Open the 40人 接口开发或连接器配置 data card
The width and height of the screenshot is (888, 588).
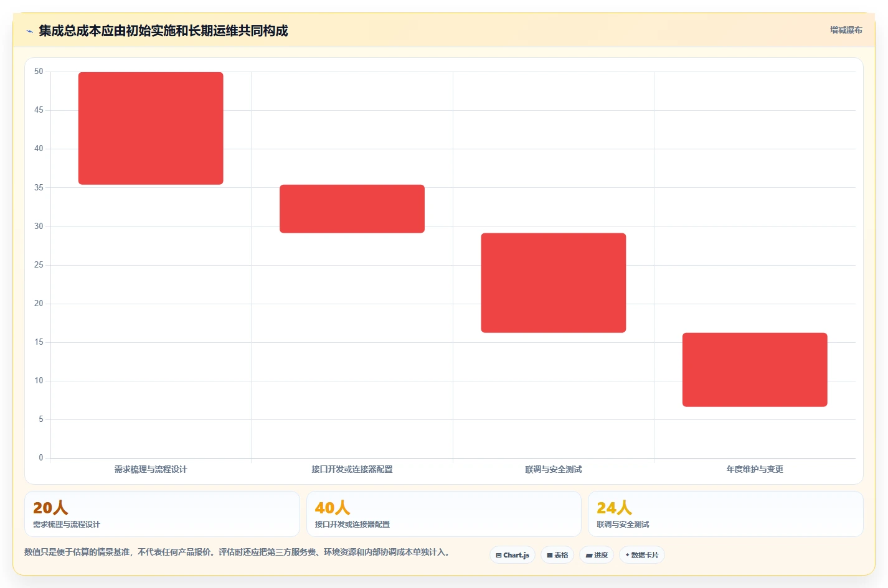tap(443, 514)
